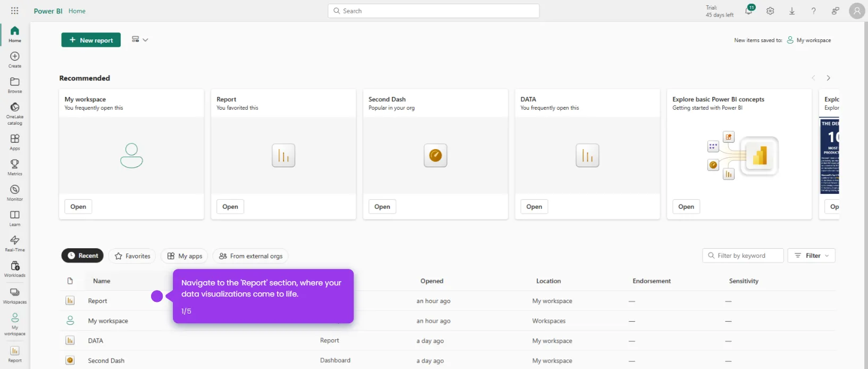This screenshot has height=369, width=868.
Task: Select the From external orgs tab
Action: (251, 256)
